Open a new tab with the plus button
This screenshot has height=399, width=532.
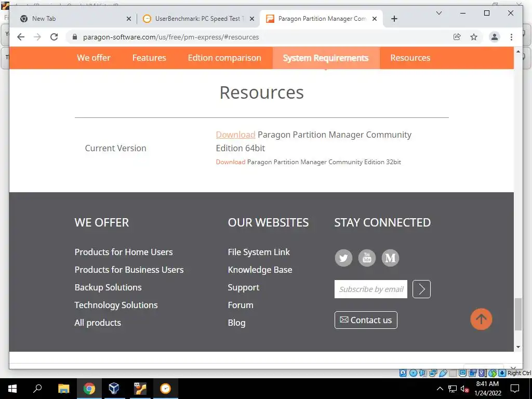coord(394,19)
